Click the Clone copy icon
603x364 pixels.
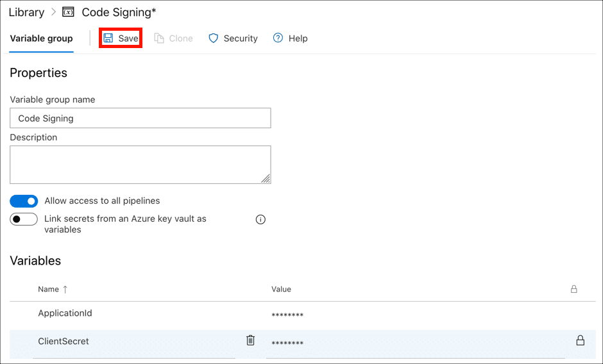[159, 38]
